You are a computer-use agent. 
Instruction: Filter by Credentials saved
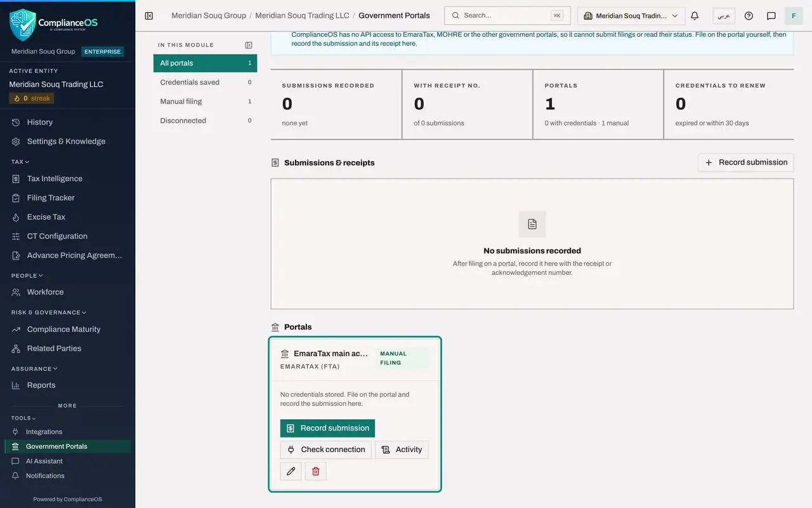click(x=205, y=82)
